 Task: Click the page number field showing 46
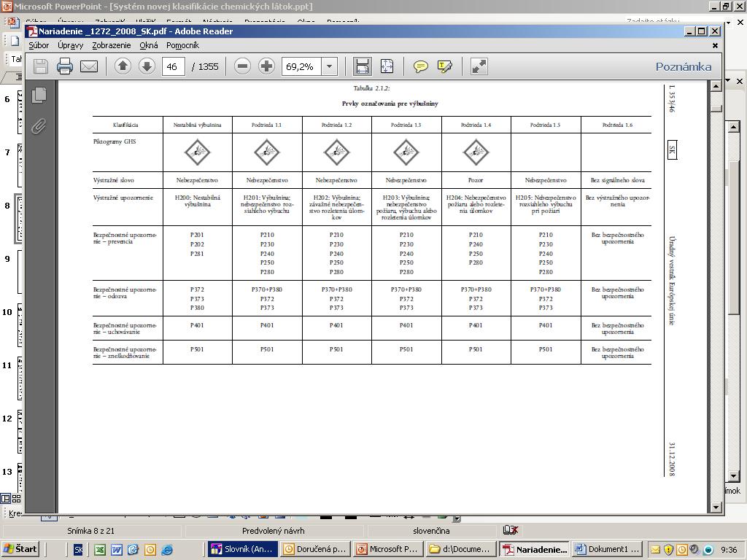(173, 66)
